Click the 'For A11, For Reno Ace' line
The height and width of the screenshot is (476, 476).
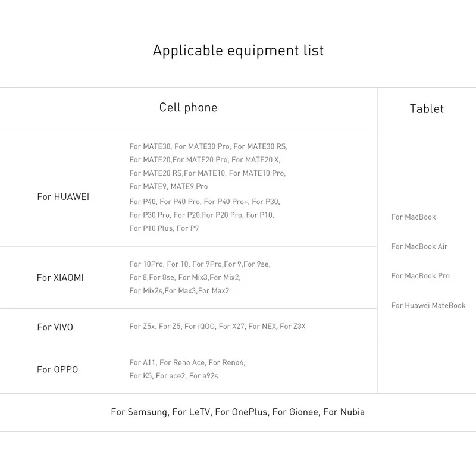[187, 362]
